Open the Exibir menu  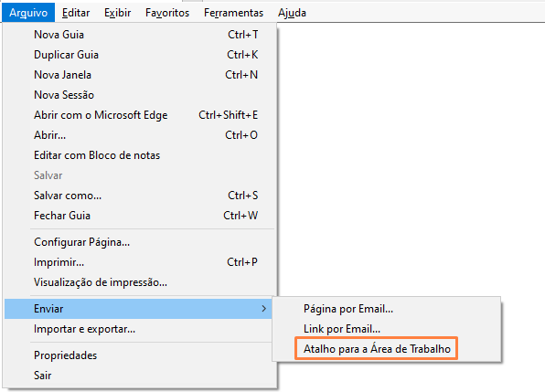pyautogui.click(x=117, y=13)
